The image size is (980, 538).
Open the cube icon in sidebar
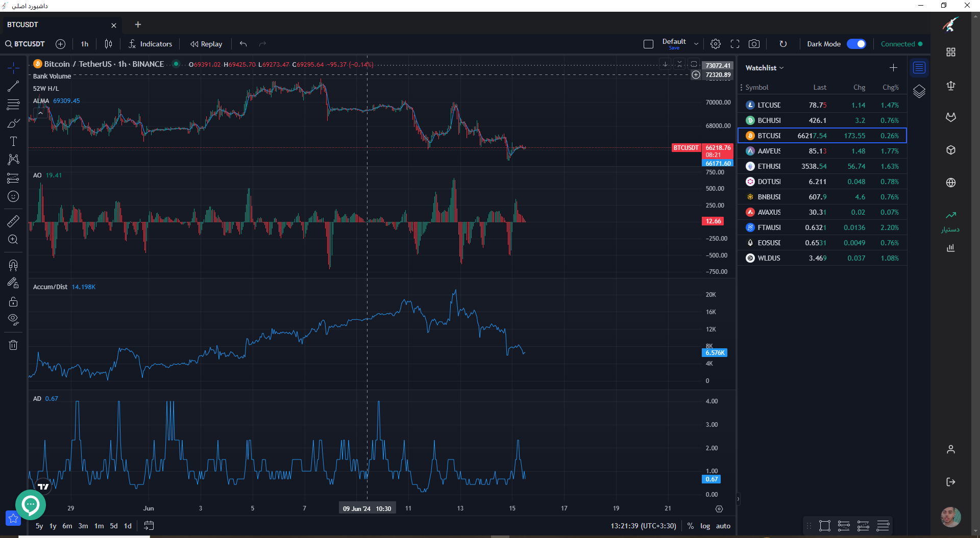coord(951,150)
